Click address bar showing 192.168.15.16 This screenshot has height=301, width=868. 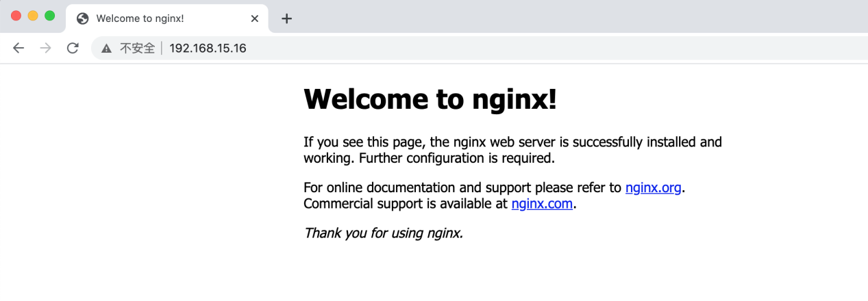click(x=480, y=49)
